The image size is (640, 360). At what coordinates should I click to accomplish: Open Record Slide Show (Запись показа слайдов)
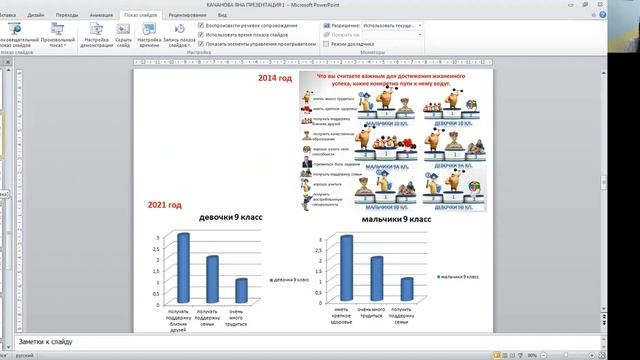[x=179, y=36]
